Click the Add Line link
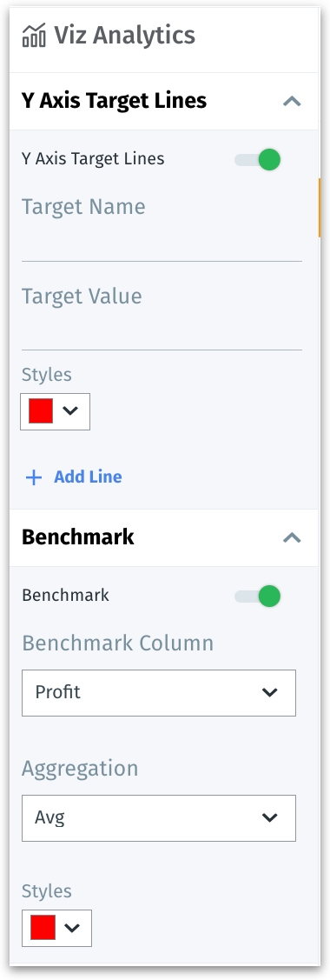The height and width of the screenshot is (980, 330). click(88, 477)
